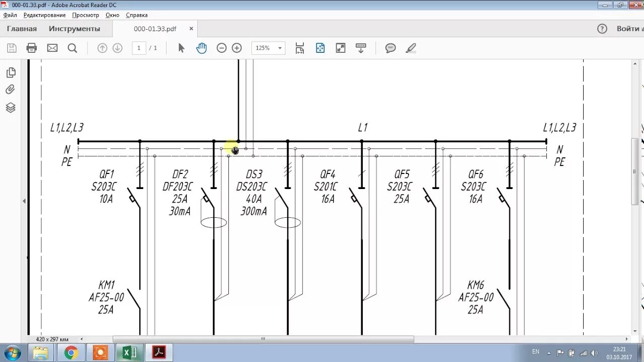Open Excel from the taskbar
This screenshot has height=362, width=644.
[129, 353]
